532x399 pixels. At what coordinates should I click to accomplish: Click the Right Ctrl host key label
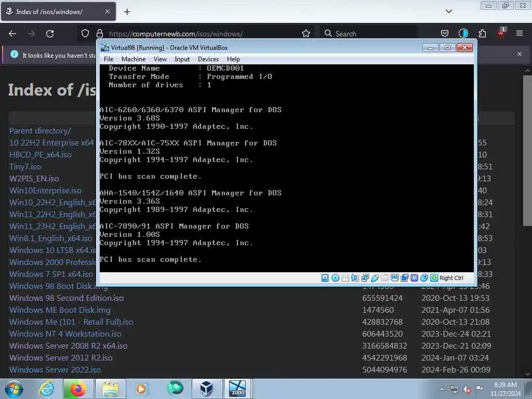451,278
